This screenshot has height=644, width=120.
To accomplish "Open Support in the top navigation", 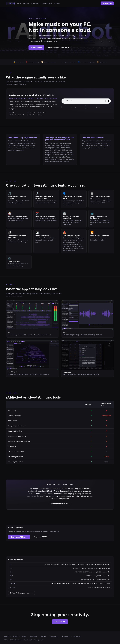I will point(57,3).
